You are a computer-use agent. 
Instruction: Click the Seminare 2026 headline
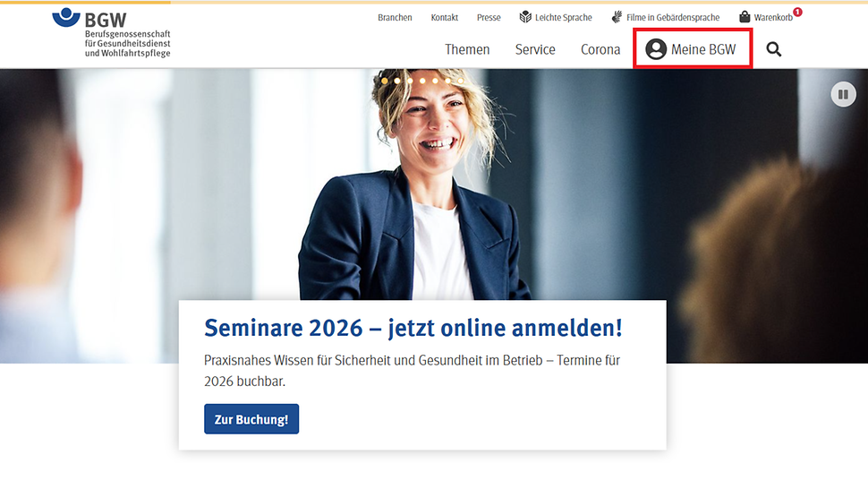pos(413,328)
